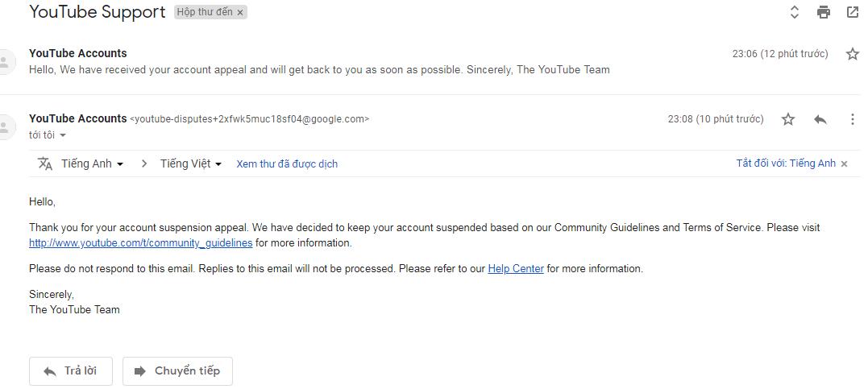This screenshot has height=389, width=868.
Task: Click the sender avatar of second message
Action: pos(6,127)
